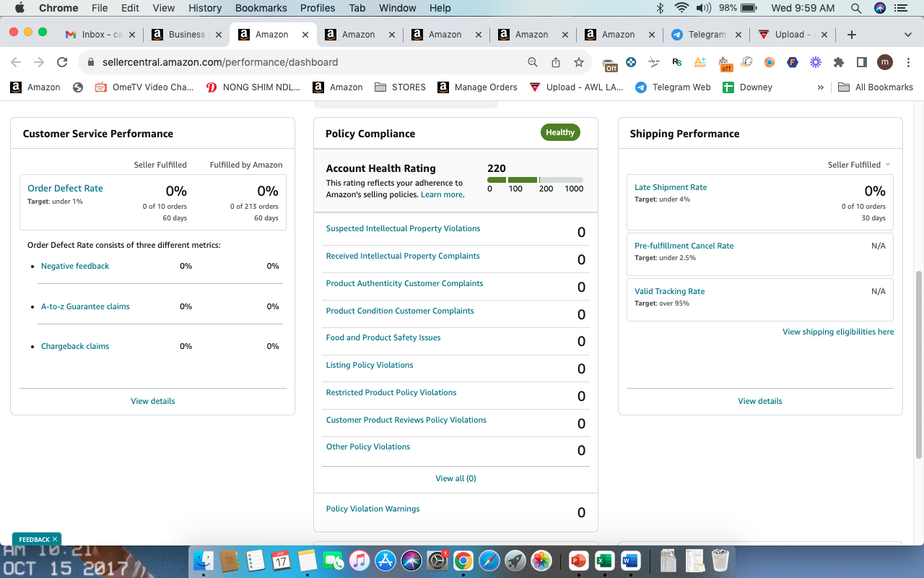The width and height of the screenshot is (924, 578).
Task: Open the Chrome Extensions puzzle icon
Action: pyautogui.click(x=839, y=62)
